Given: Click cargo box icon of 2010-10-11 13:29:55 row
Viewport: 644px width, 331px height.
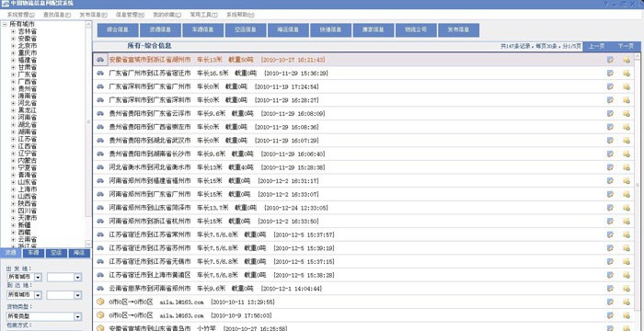Looking at the screenshot, I should (99, 302).
